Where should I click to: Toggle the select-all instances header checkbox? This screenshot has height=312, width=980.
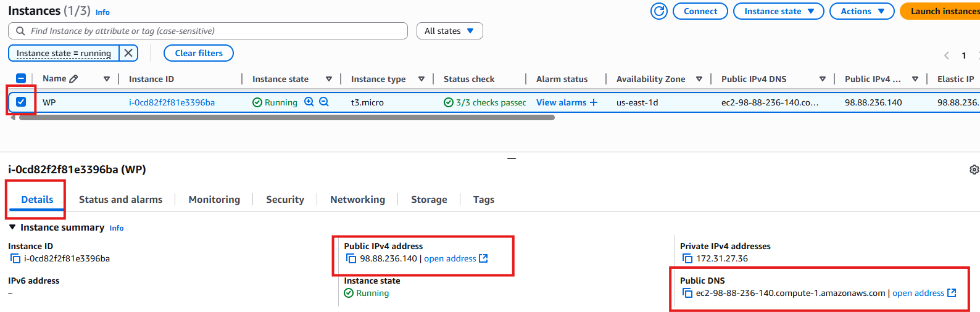pos(21,78)
